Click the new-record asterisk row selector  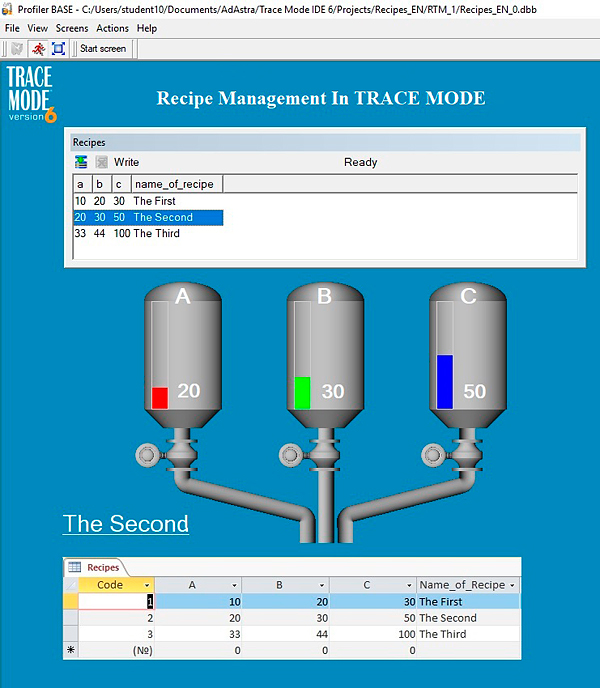pos(71,650)
